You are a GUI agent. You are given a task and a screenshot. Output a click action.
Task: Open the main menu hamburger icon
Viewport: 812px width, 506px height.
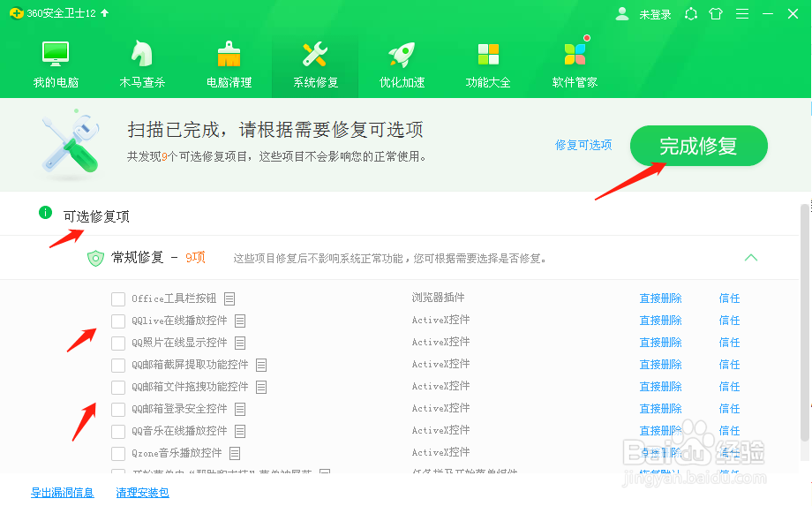click(742, 13)
